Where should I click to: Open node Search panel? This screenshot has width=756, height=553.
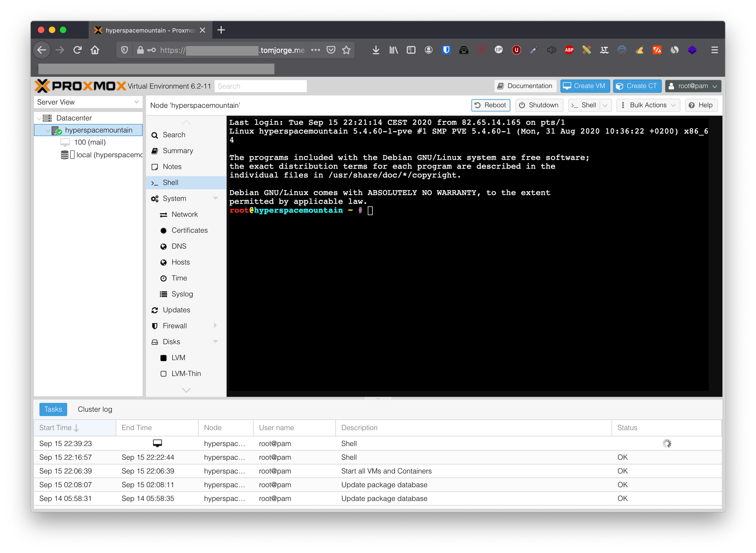186,135
